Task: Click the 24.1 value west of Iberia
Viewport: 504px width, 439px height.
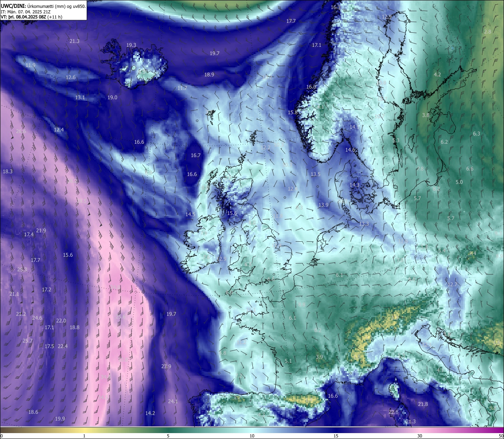Action: click(173, 402)
